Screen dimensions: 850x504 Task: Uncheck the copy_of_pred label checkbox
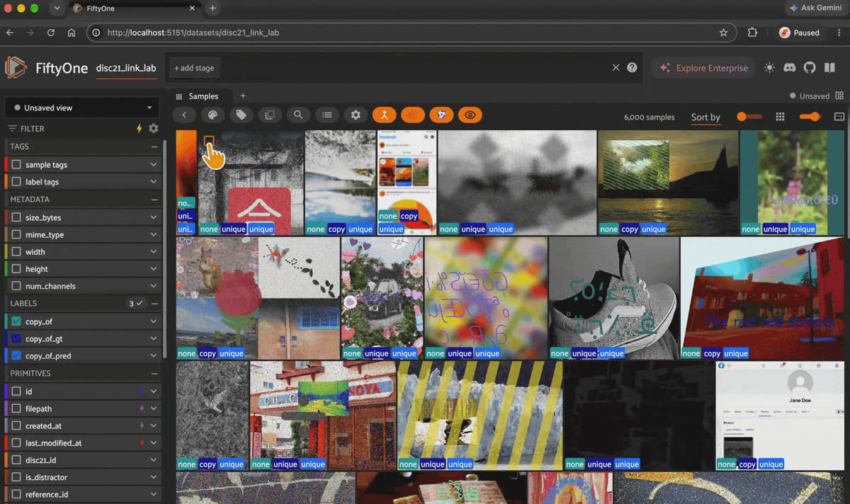coord(16,356)
